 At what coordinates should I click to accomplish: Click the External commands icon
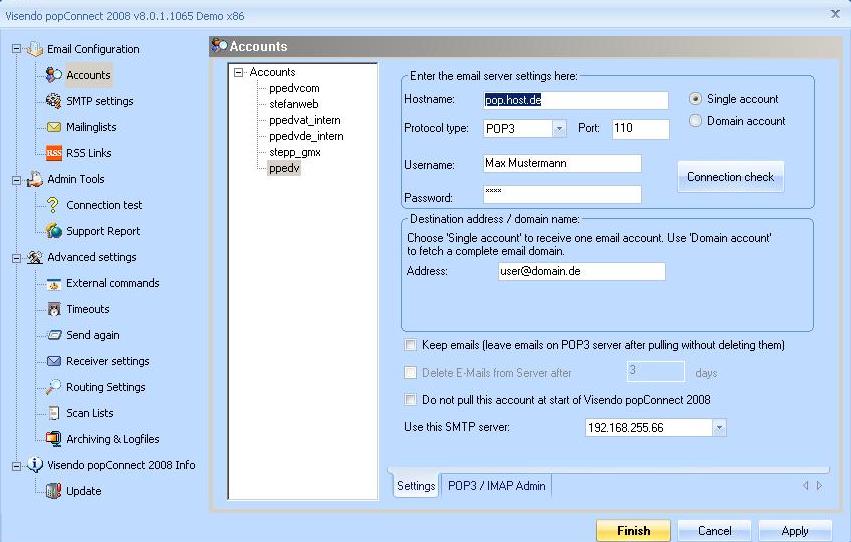pos(53,283)
